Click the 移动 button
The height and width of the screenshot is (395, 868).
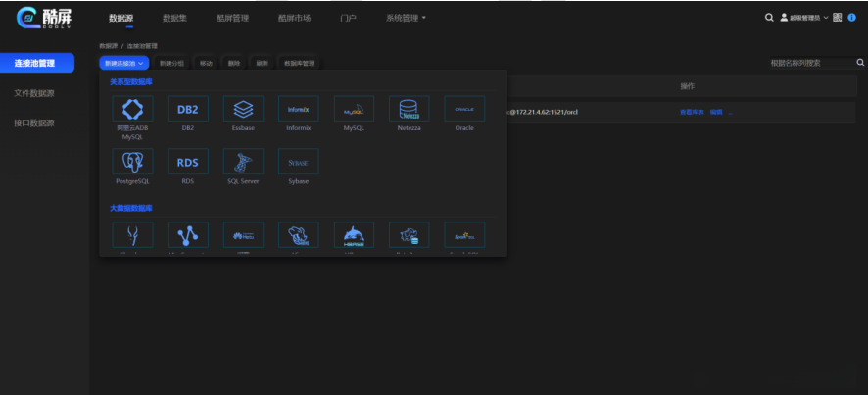[206, 63]
